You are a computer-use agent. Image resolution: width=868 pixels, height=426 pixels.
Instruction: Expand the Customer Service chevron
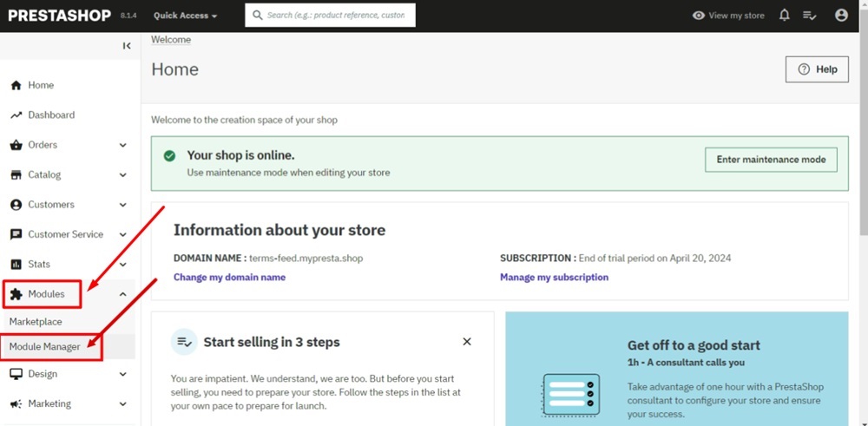[x=123, y=234]
